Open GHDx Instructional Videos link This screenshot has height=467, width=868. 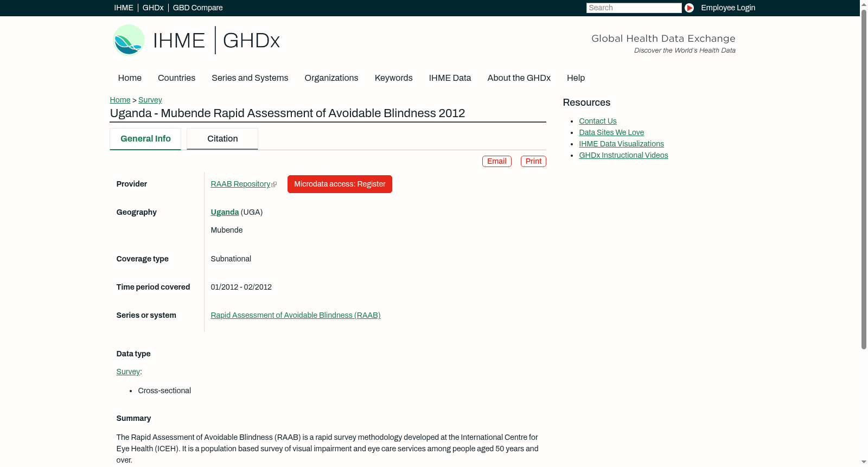click(x=623, y=155)
